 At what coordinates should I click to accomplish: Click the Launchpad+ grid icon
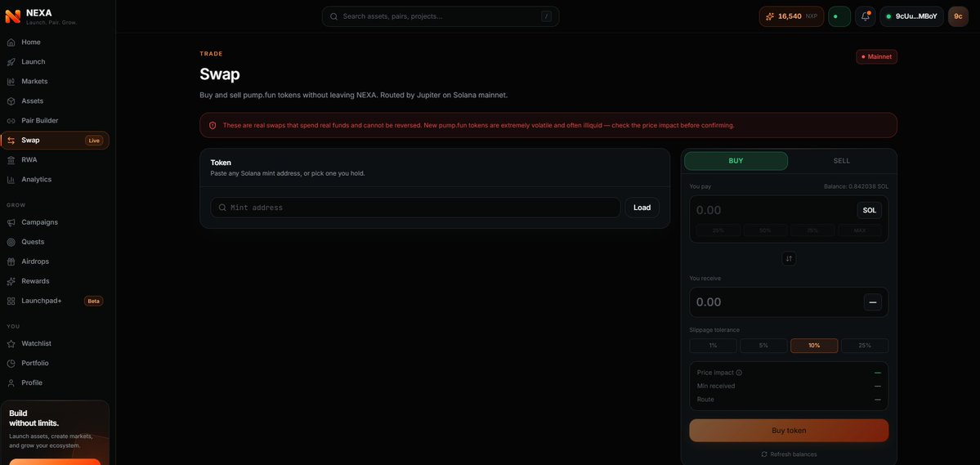point(11,301)
